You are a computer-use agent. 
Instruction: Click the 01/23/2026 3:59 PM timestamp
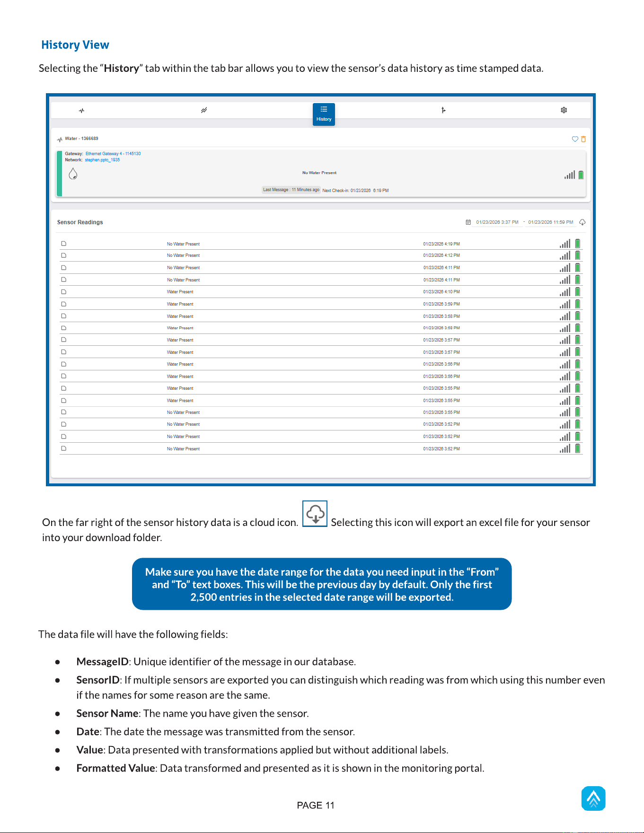tap(441, 304)
